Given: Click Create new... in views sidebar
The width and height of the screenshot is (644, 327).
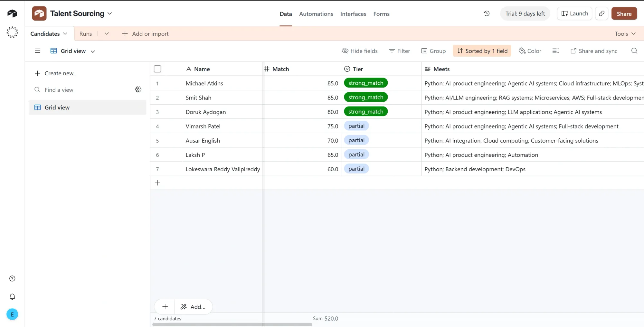Looking at the screenshot, I should click(56, 73).
